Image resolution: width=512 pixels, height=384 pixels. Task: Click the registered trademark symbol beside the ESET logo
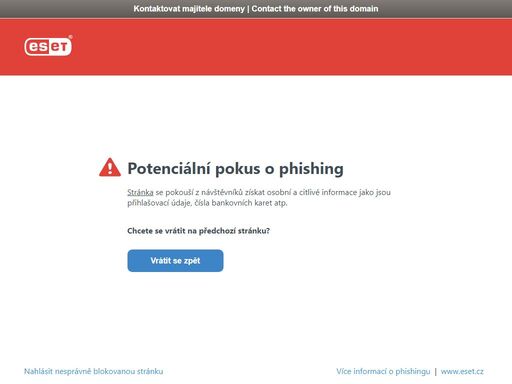70,37
